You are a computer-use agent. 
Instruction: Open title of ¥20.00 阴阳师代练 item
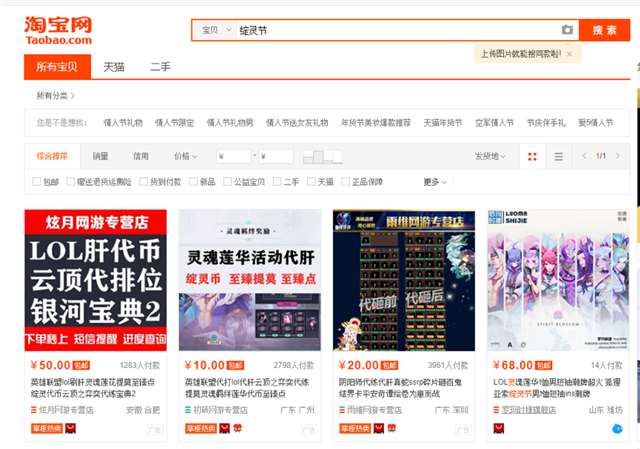click(400, 388)
